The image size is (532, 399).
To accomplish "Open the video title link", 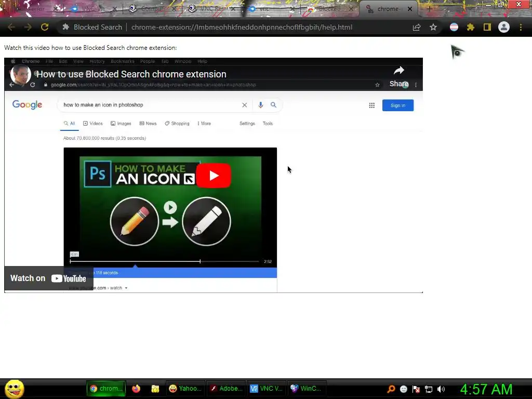I will pos(131,74).
